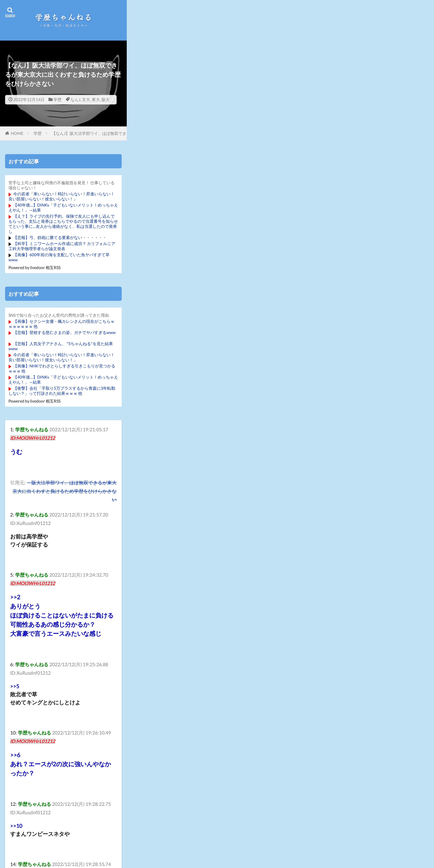This screenshot has height=868, width=434.
Task: Open the 阪大 tag link
Action: [x=105, y=100]
